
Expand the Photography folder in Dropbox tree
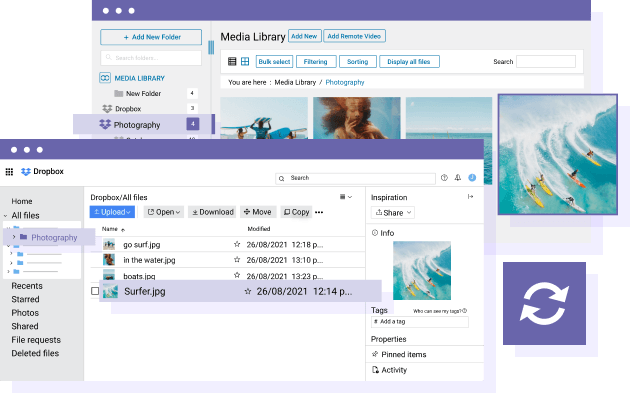(14, 237)
